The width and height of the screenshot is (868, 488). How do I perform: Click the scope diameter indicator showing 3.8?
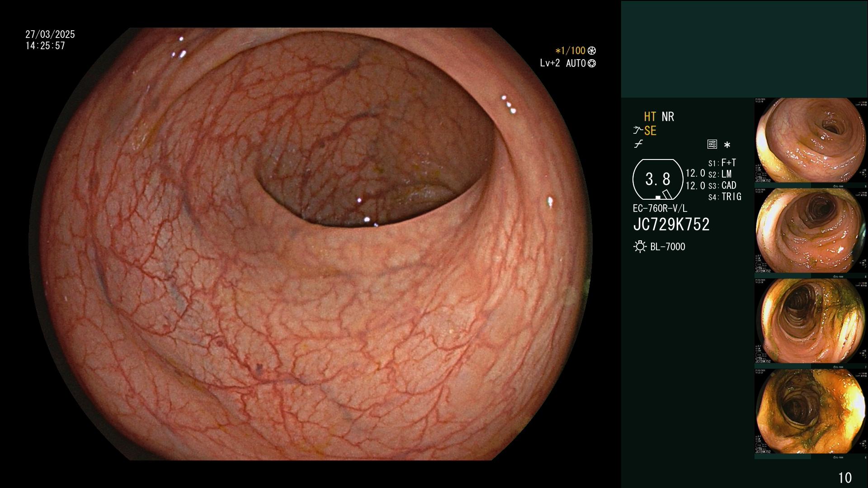[658, 179]
